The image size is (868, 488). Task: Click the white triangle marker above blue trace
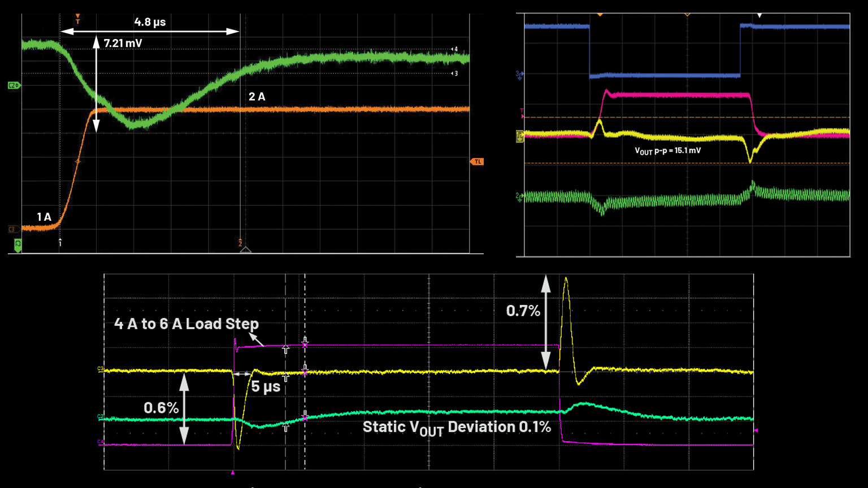[x=759, y=15]
